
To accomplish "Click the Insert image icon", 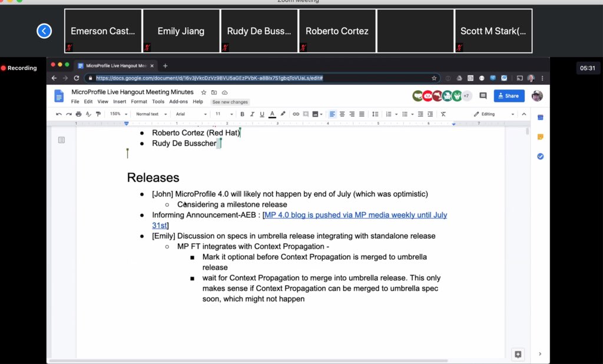I will [x=316, y=114].
